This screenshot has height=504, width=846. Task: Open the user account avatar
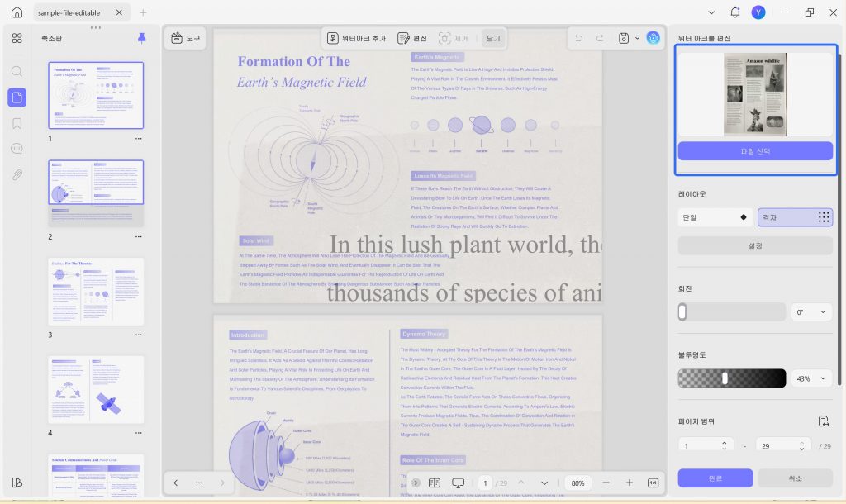[758, 12]
